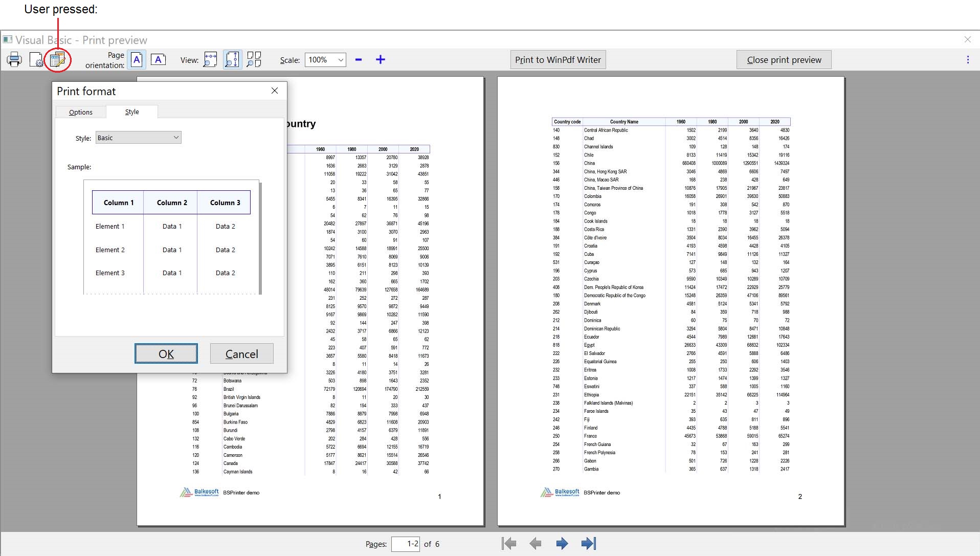This screenshot has height=556, width=980.
Task: Jump to the last page
Action: (x=589, y=543)
